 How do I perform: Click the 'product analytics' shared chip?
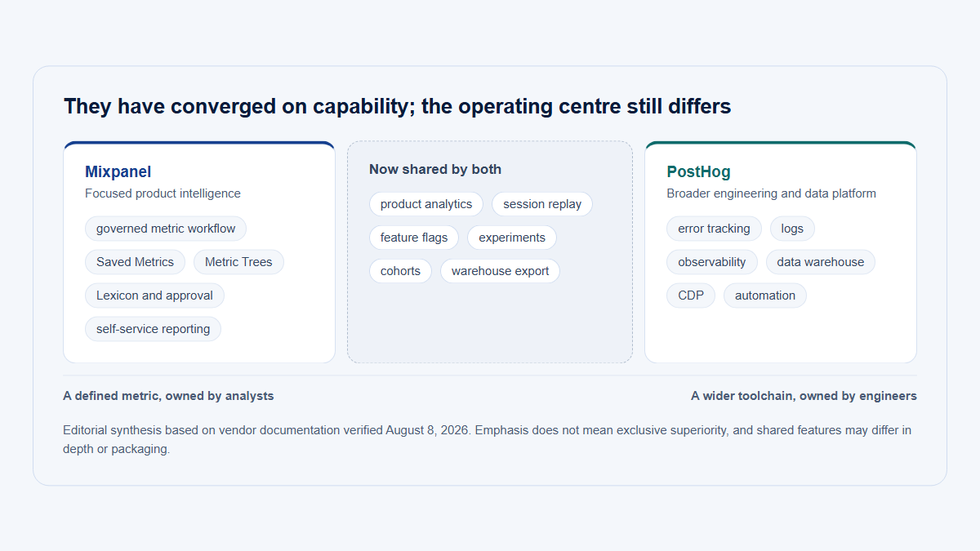click(426, 204)
